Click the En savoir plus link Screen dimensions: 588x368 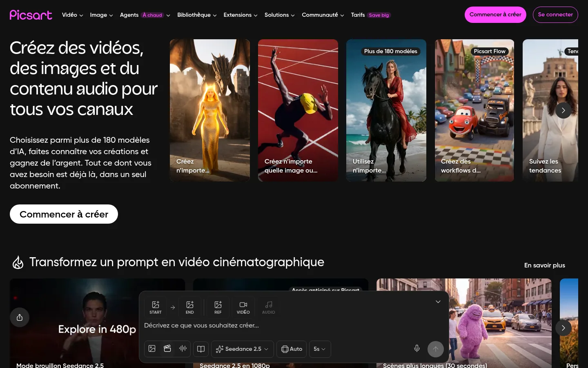click(545, 265)
